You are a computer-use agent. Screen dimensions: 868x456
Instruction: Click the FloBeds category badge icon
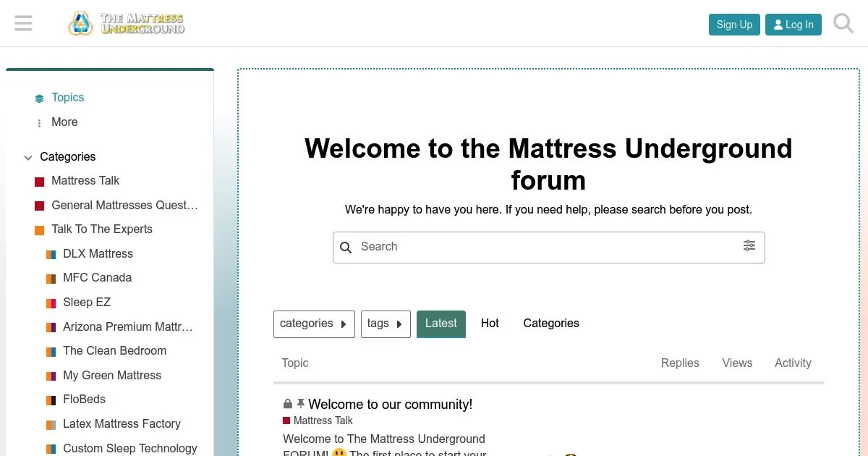[x=51, y=400]
